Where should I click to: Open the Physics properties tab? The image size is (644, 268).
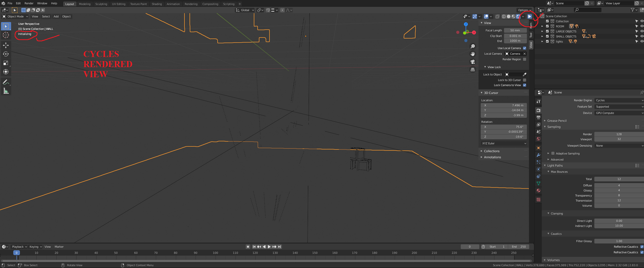tap(538, 169)
